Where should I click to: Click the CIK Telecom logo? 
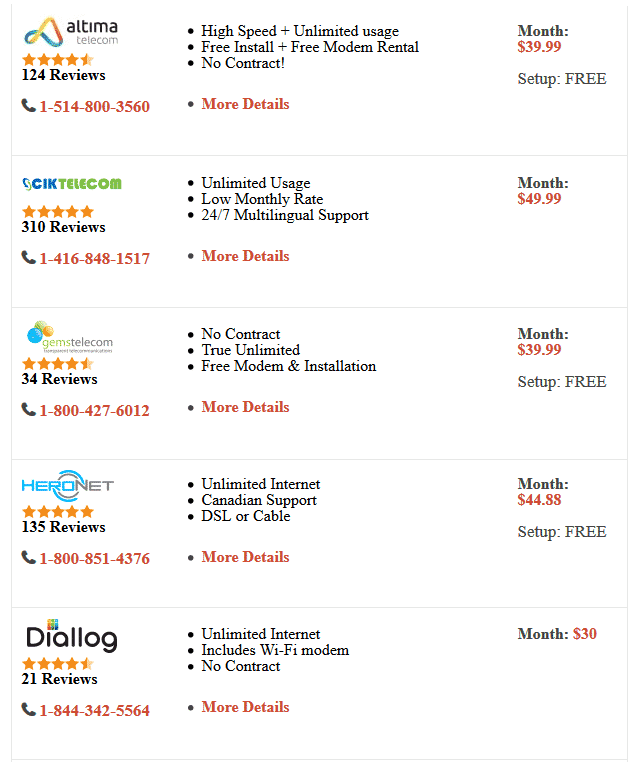(x=71, y=184)
